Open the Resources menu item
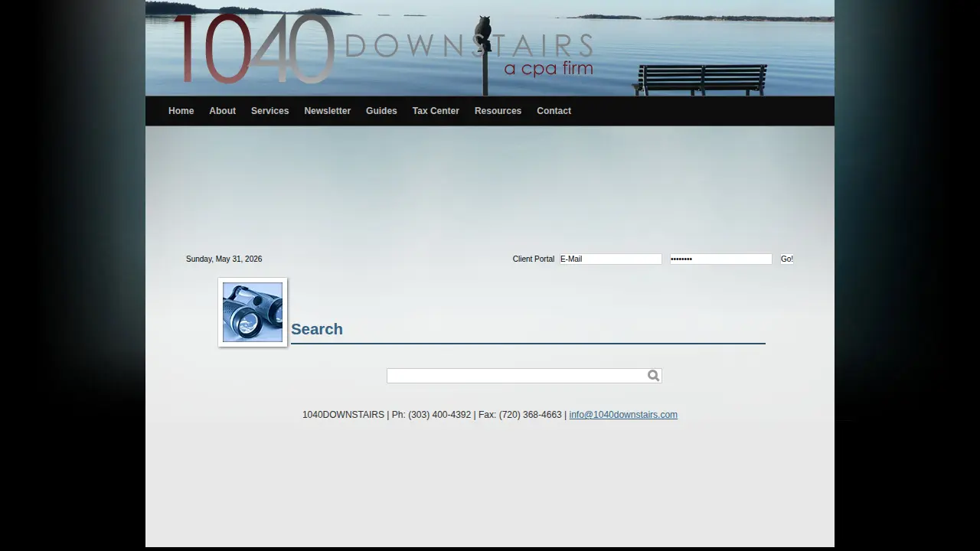980x551 pixels. (498, 111)
